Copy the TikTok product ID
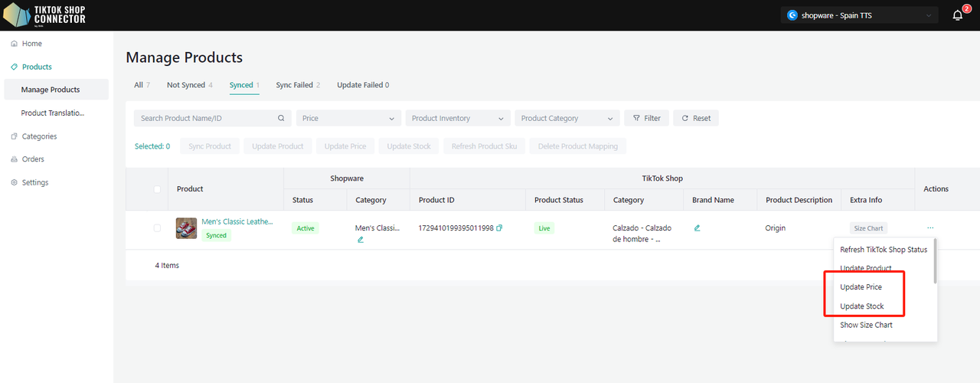Viewport: 980px width, 383px height. pos(499,228)
